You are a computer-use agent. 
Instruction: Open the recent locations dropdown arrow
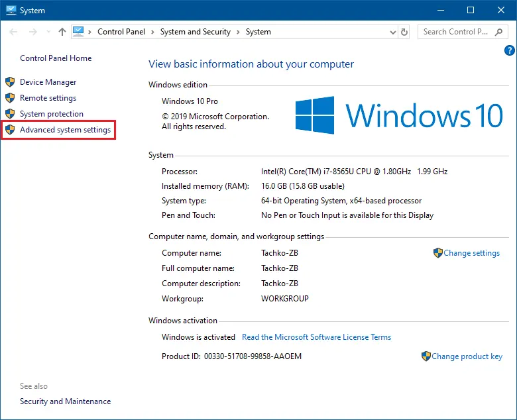coord(48,32)
